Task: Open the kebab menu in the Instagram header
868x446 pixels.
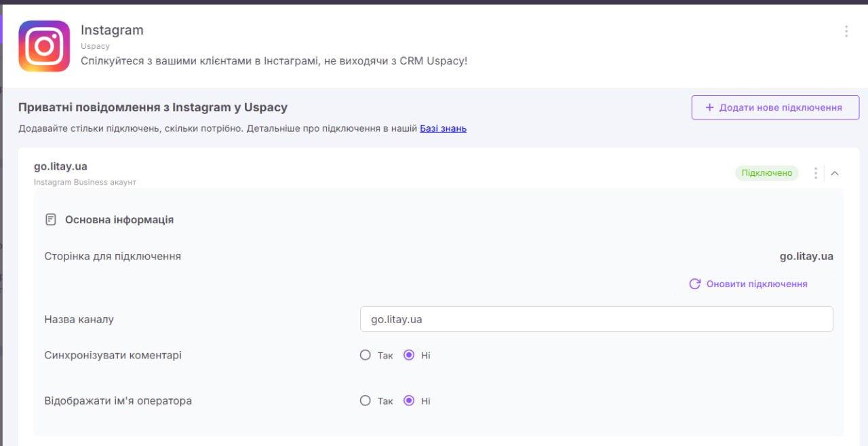Action: point(846,31)
